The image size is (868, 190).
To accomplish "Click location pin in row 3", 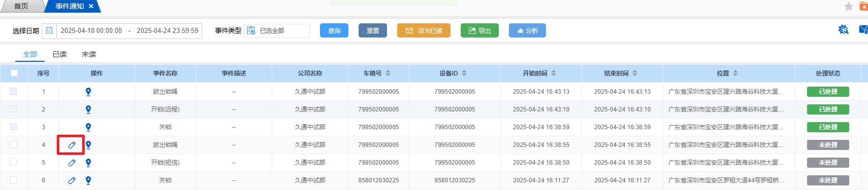I will coord(88,127).
